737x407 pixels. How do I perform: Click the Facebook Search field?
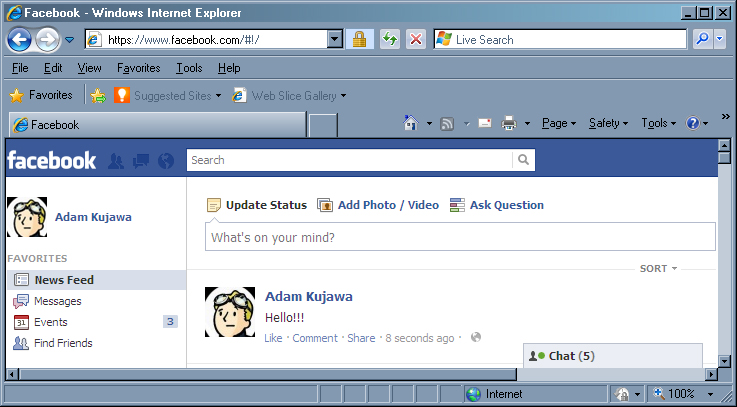349,160
